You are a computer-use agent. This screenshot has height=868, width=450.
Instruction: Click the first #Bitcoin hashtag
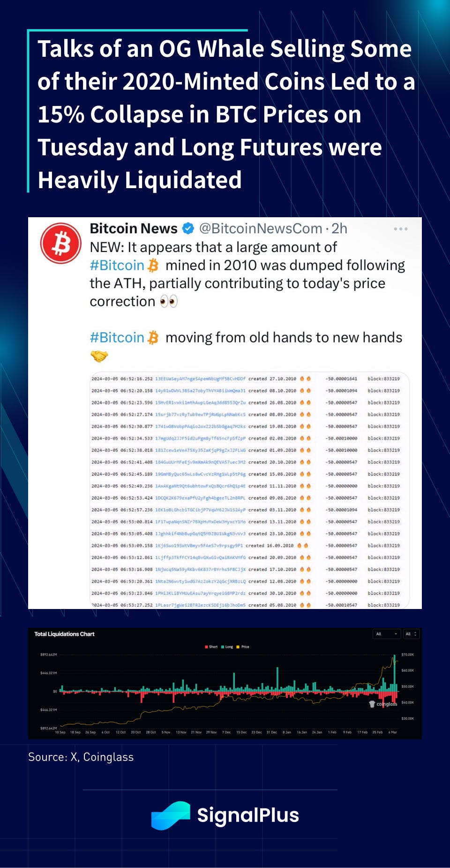pyautogui.click(x=117, y=266)
